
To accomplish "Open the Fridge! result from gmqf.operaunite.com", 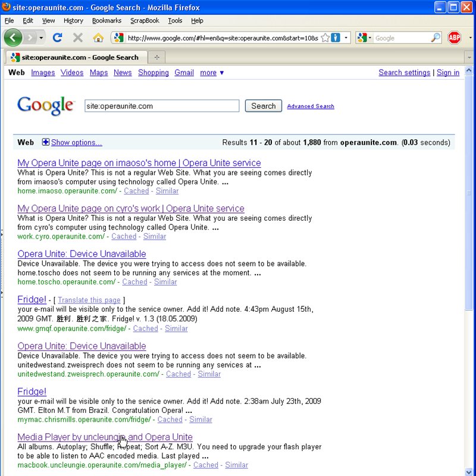I will [x=32, y=299].
